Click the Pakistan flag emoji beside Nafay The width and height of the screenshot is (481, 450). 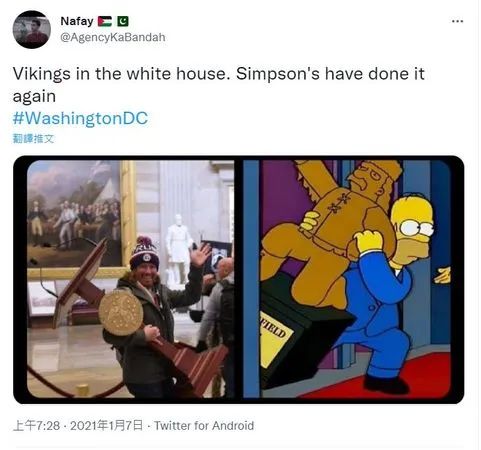(x=123, y=21)
